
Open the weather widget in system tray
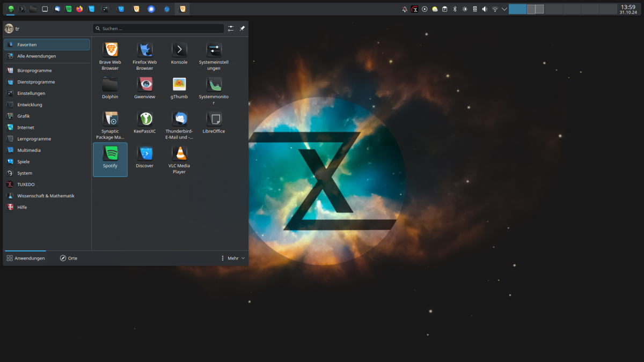(x=435, y=9)
